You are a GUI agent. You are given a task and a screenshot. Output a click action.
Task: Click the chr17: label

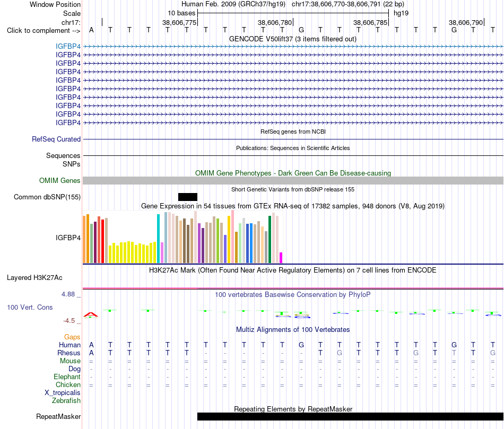click(x=71, y=22)
